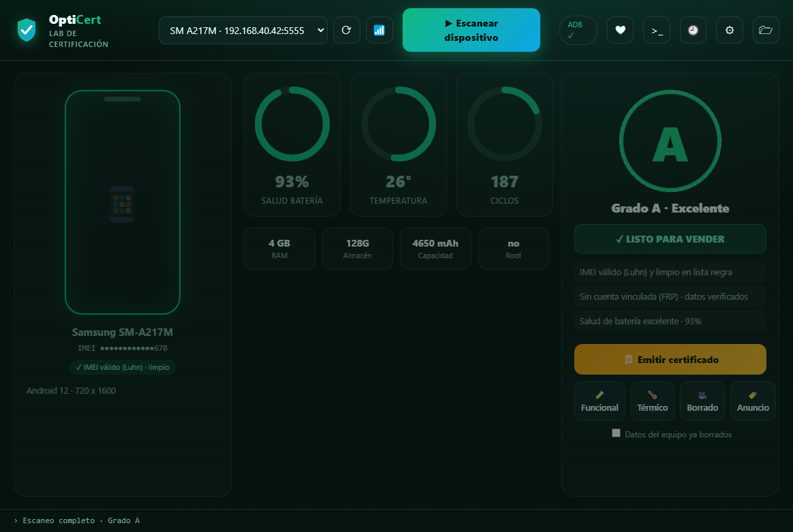Viewport: 793px width, 532px height.
Task: Click the 4 GB RAM tile
Action: (x=280, y=249)
